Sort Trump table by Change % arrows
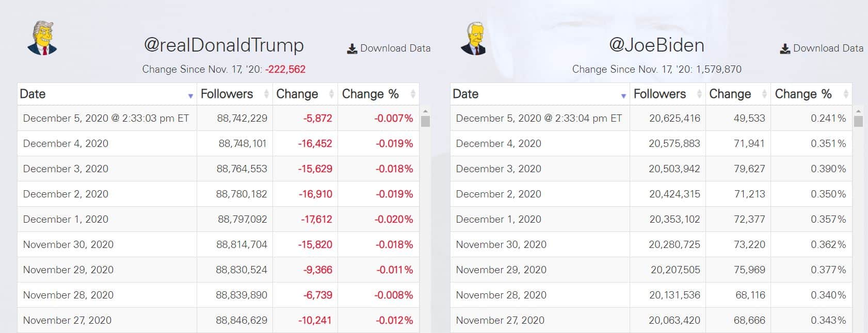 click(x=413, y=94)
